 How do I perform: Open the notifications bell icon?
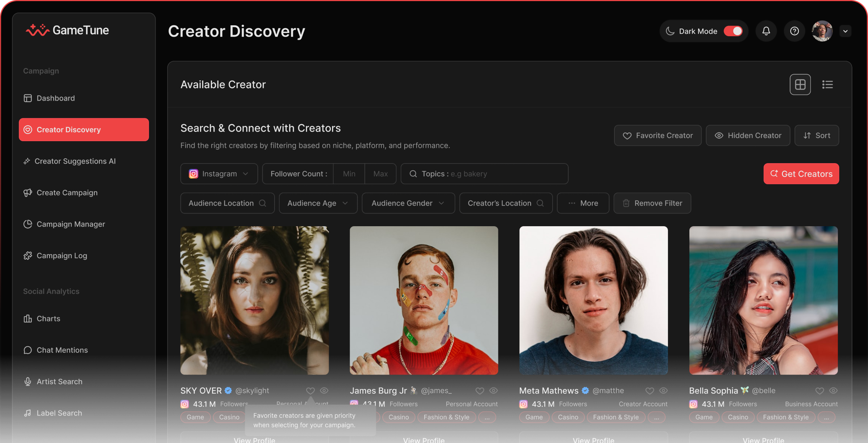[766, 31]
